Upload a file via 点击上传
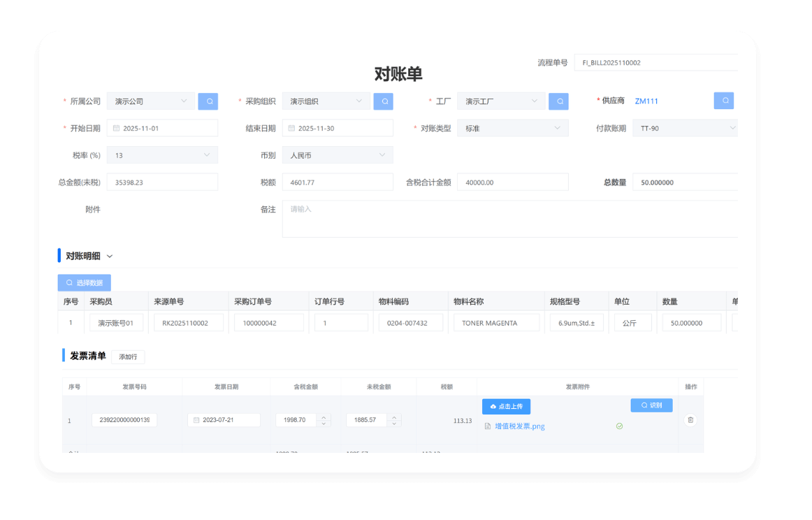The height and width of the screenshot is (520, 812). 506,406
